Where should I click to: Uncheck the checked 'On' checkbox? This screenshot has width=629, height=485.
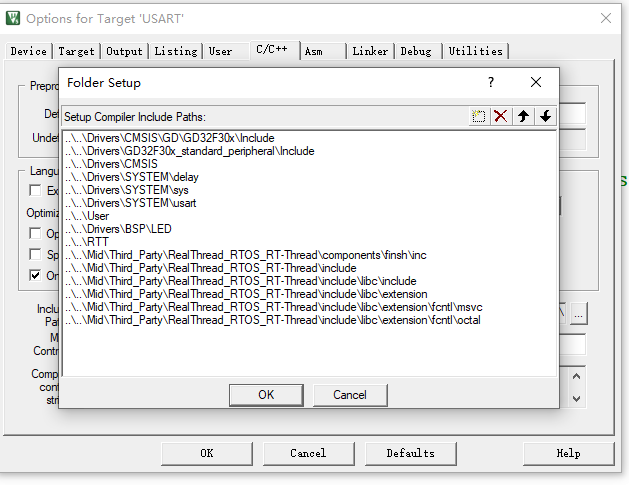tap(35, 275)
